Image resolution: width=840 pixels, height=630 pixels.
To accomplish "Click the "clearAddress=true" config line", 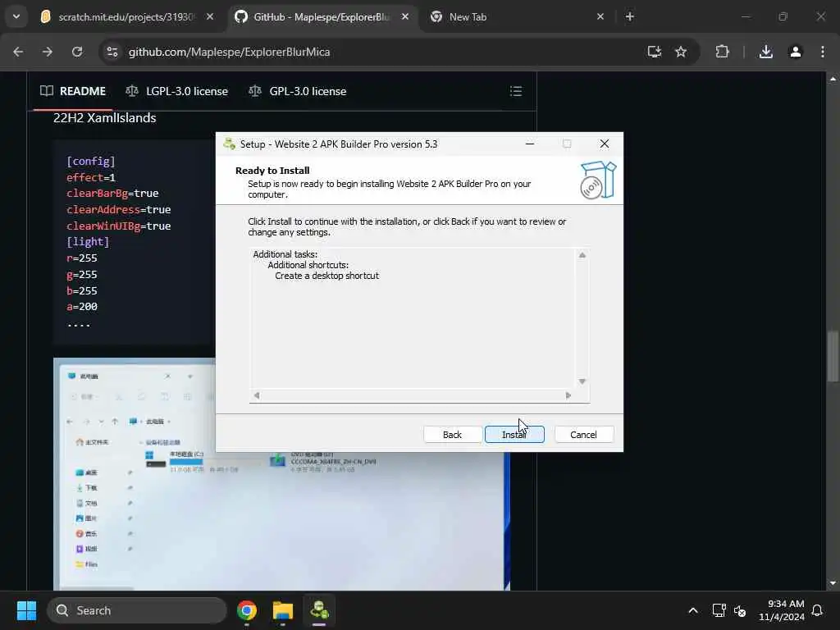I will coord(119,209).
